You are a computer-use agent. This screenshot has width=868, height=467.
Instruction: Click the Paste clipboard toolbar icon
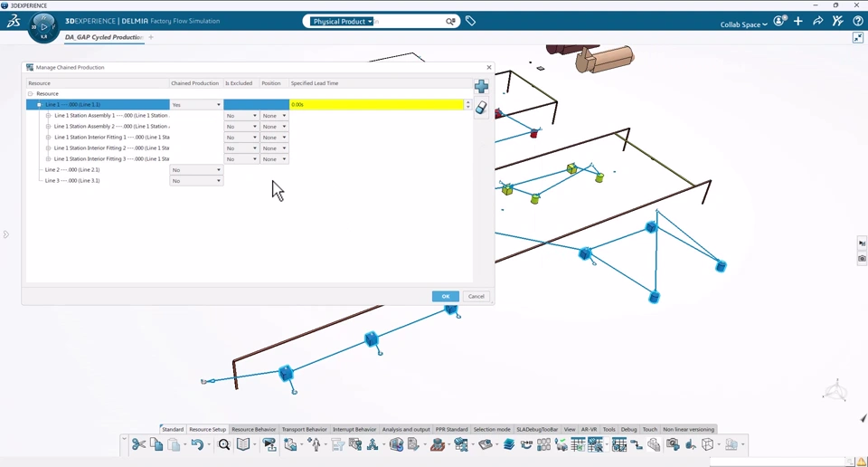pyautogui.click(x=174, y=444)
